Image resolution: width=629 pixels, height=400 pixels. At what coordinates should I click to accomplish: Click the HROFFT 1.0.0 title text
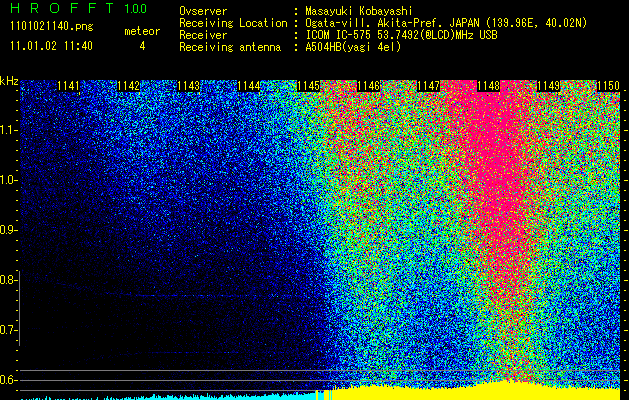click(x=78, y=8)
